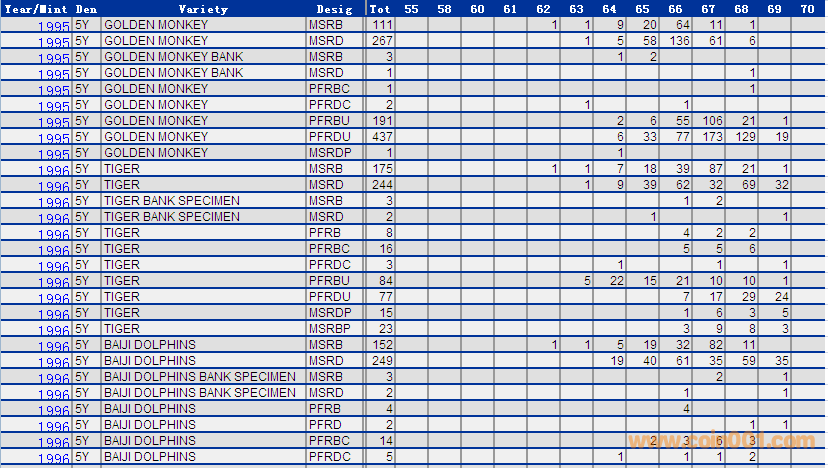Click the 106 count in grade 67
Viewport: 828px width, 468px height.
(712, 121)
